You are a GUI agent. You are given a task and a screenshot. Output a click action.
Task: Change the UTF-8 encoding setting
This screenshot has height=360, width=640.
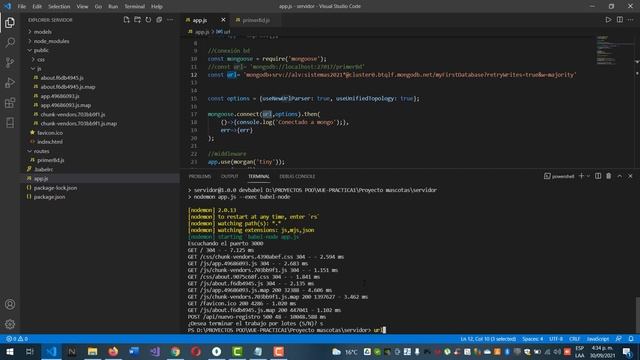[x=556, y=339]
